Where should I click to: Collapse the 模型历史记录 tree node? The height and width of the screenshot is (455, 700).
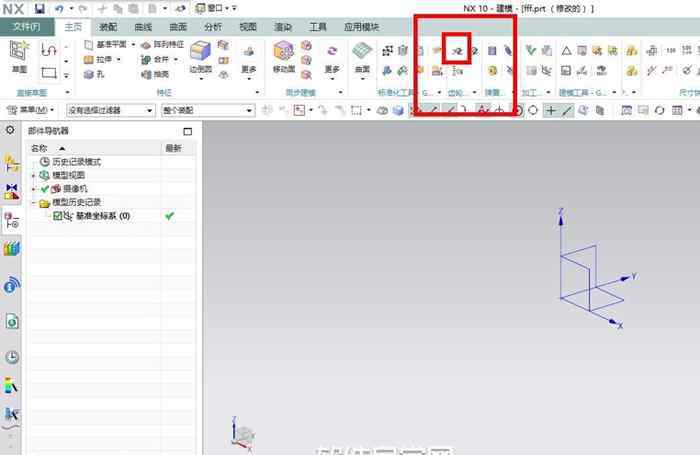click(35, 202)
